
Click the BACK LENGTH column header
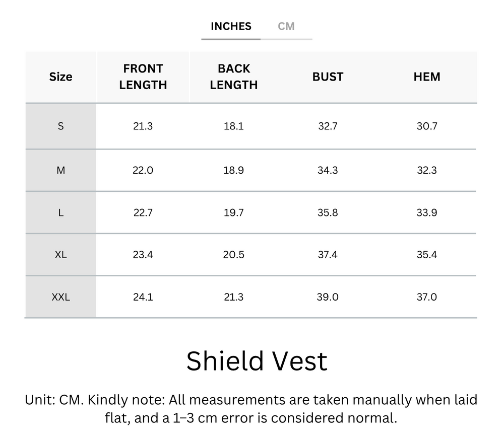pyautogui.click(x=234, y=77)
